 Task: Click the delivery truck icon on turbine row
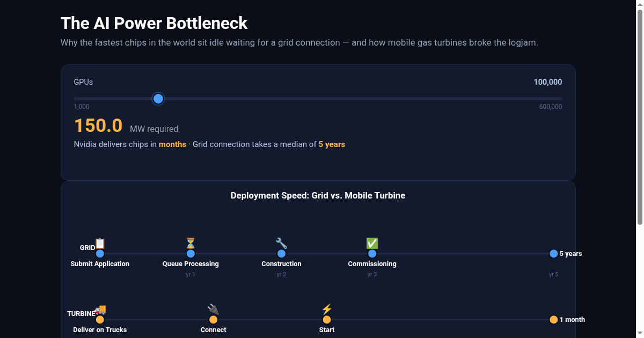coord(100,310)
